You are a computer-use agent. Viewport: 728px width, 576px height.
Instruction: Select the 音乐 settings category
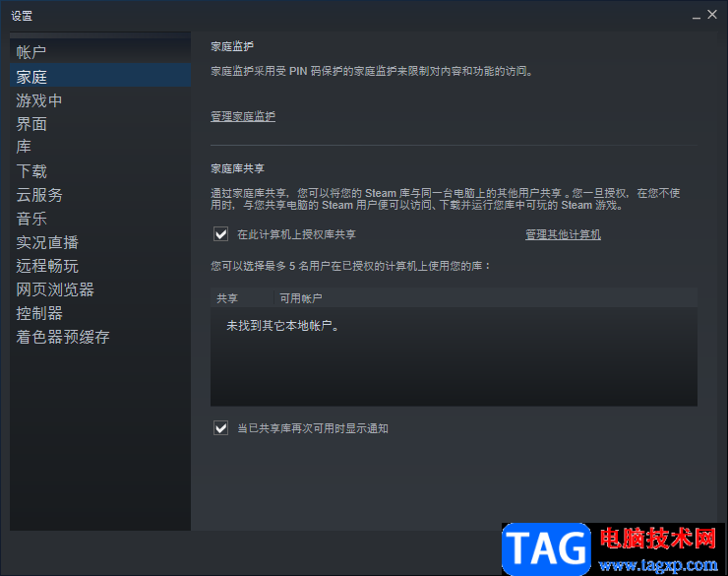[99, 218]
